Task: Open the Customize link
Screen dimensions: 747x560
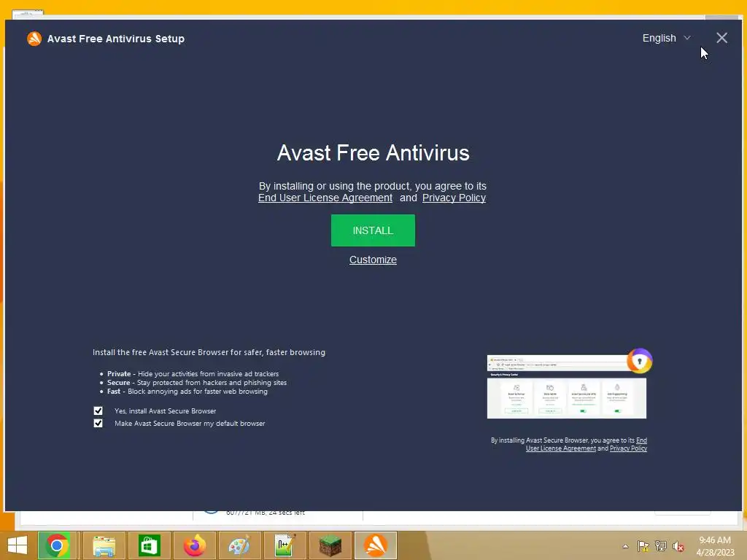Action: pos(373,260)
